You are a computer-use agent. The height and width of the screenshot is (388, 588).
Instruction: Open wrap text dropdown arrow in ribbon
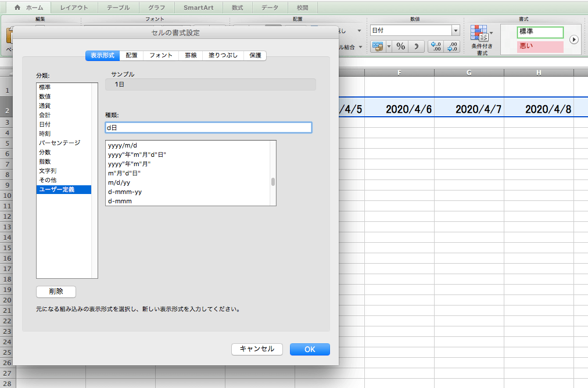tap(359, 31)
